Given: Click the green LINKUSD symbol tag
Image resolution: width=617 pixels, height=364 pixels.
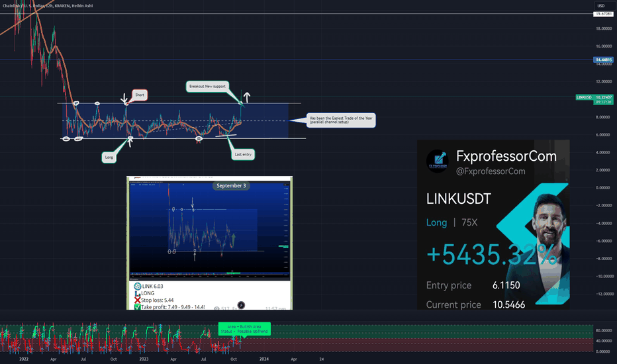Looking at the screenshot, I should coord(585,97).
